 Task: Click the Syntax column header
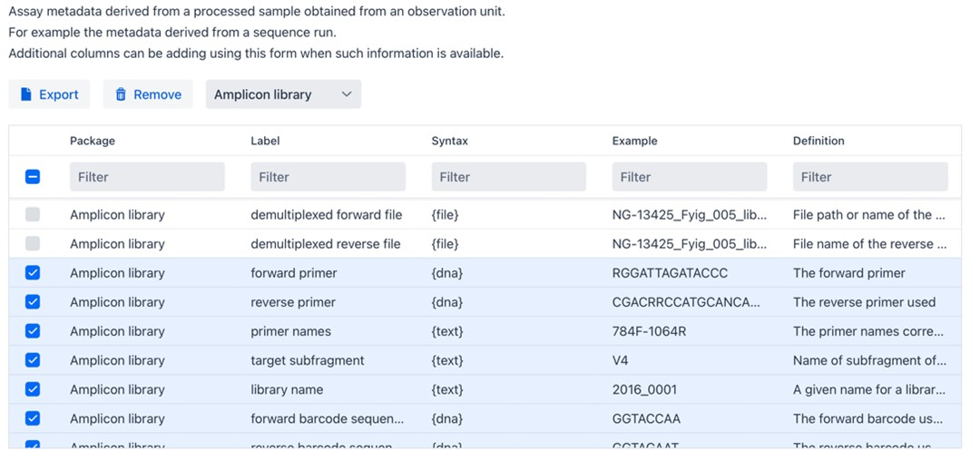pos(449,141)
